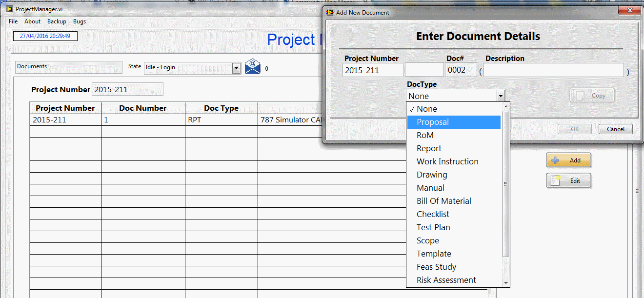Click the Doc Number column header
This screenshot has height=298, width=644.
coord(143,108)
